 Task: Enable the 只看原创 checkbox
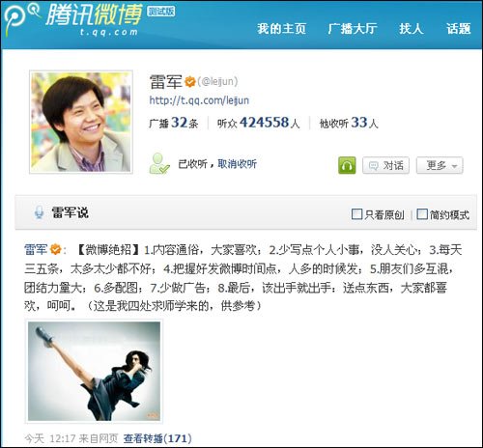tap(356, 214)
